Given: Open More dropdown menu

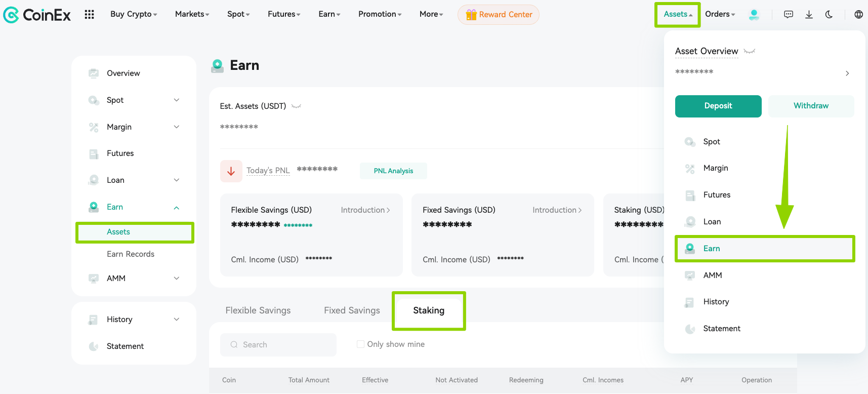Looking at the screenshot, I should point(431,14).
